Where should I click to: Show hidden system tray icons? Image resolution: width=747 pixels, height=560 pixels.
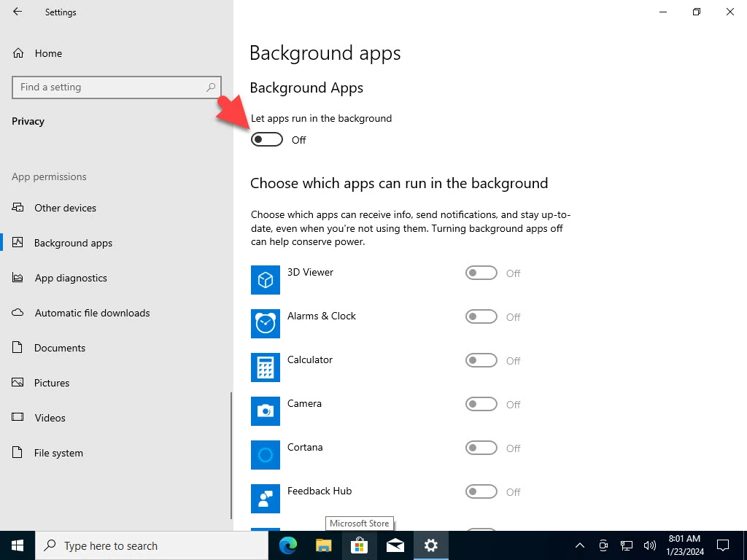(580, 545)
